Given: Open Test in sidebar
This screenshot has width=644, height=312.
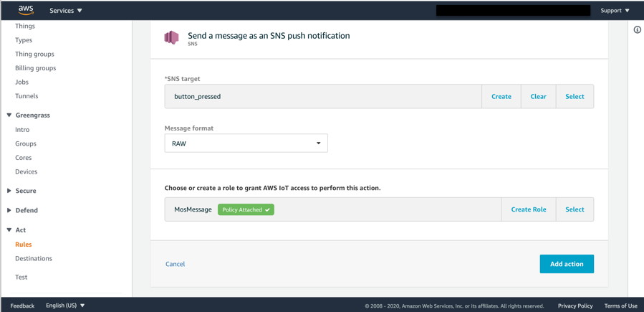Looking at the screenshot, I should coord(21,278).
